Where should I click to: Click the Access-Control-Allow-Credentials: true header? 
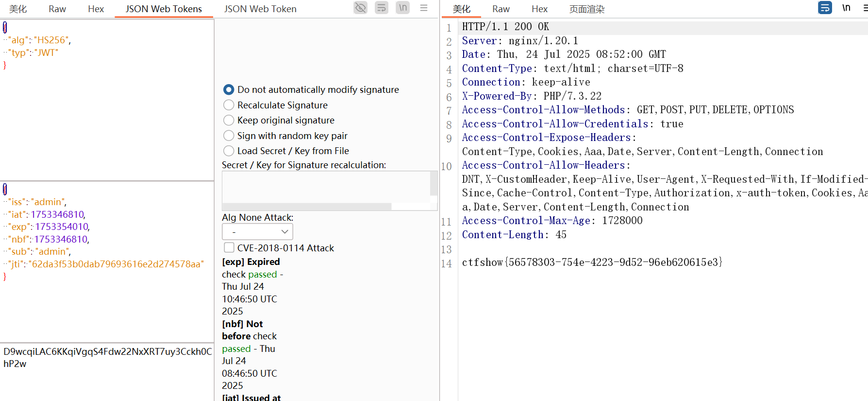pyautogui.click(x=572, y=124)
